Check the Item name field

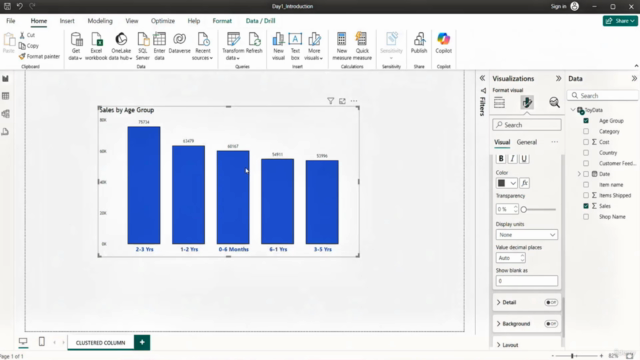586,185
